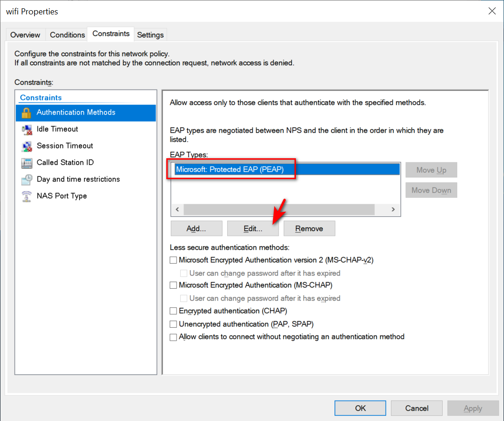Viewport: 504px width, 421px height.
Task: Switch to the Conditions tab
Action: pos(67,35)
